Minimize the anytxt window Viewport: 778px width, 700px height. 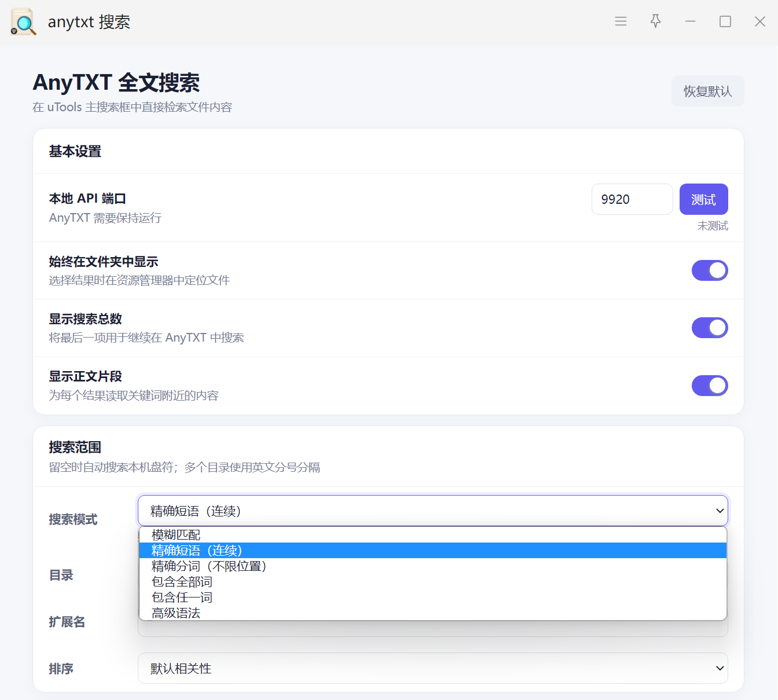click(x=690, y=21)
